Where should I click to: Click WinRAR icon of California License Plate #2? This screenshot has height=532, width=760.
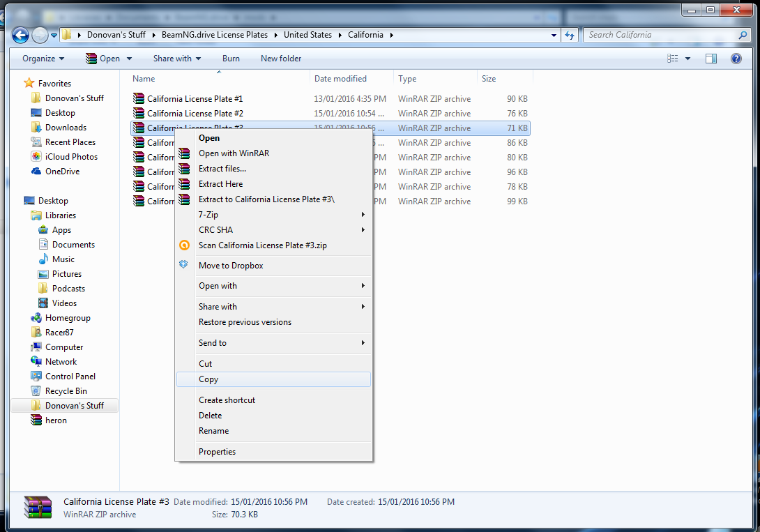[139, 113]
